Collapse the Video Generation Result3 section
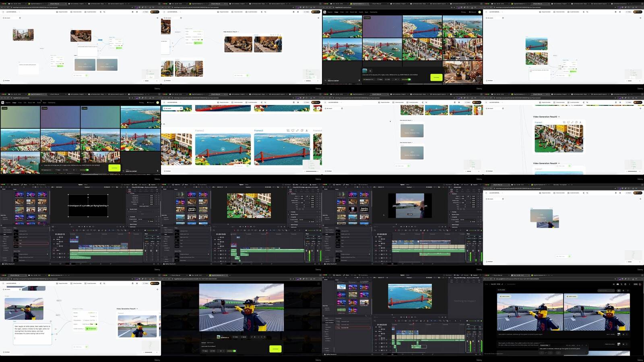Viewport: 644px width, 362px height. click(x=559, y=117)
